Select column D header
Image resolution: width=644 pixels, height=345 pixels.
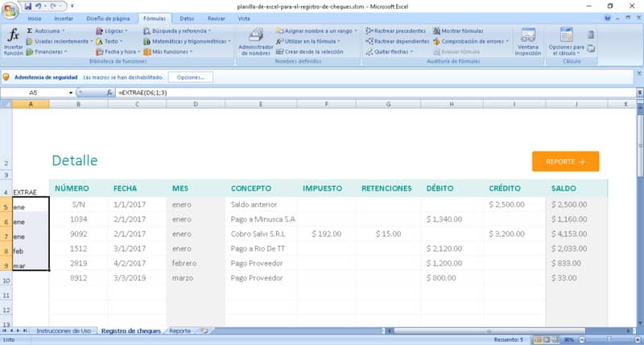(196, 105)
